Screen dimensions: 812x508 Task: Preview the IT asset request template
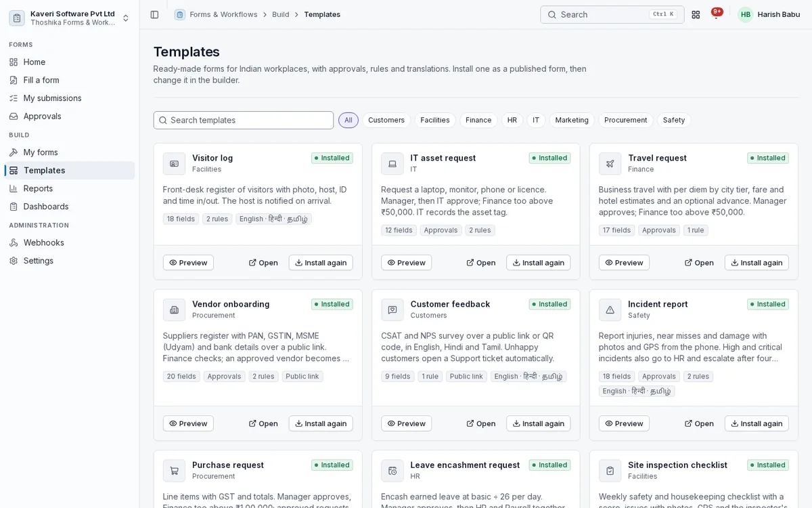pos(407,263)
